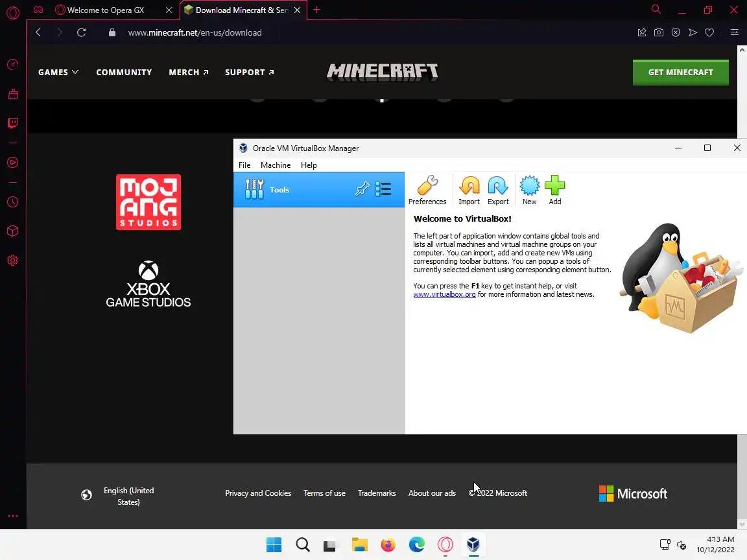Open the VirtualBox File menu
Viewport: 747px width, 560px height.
click(244, 165)
